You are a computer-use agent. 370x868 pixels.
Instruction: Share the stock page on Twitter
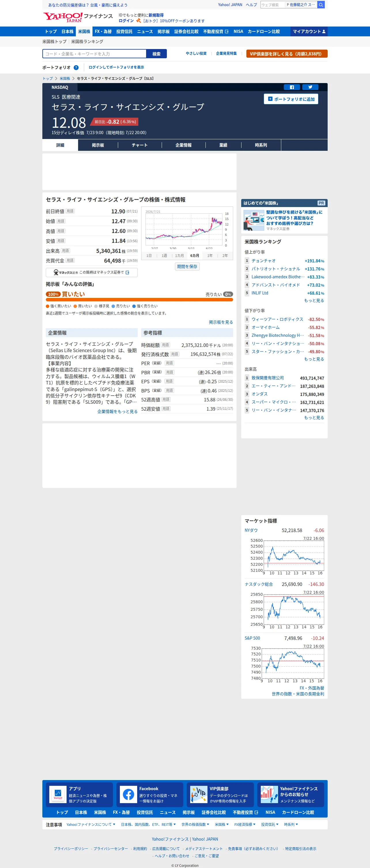(310, 87)
